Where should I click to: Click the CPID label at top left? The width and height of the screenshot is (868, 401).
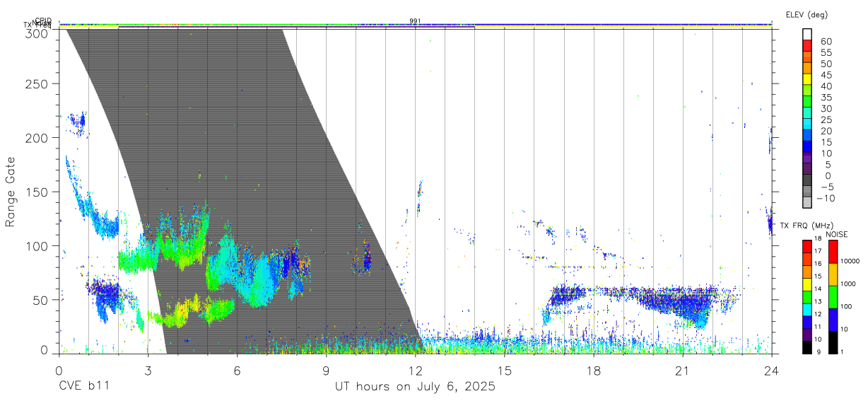43,21
